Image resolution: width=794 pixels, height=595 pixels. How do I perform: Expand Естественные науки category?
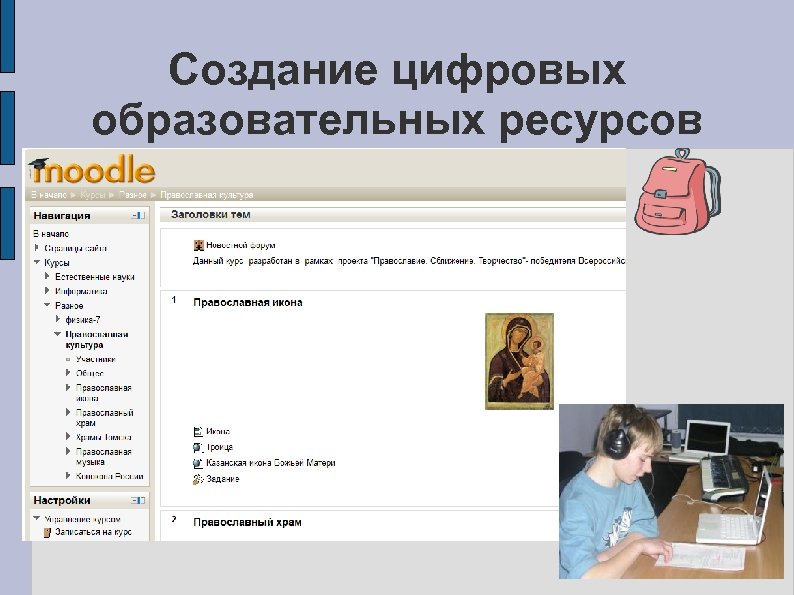[x=47, y=276]
